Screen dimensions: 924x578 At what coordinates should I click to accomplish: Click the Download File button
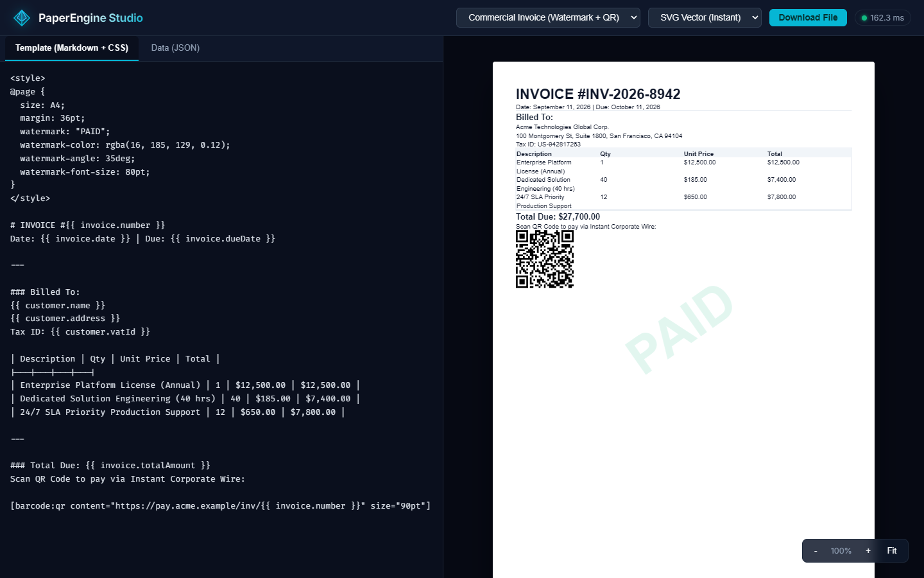tap(808, 18)
